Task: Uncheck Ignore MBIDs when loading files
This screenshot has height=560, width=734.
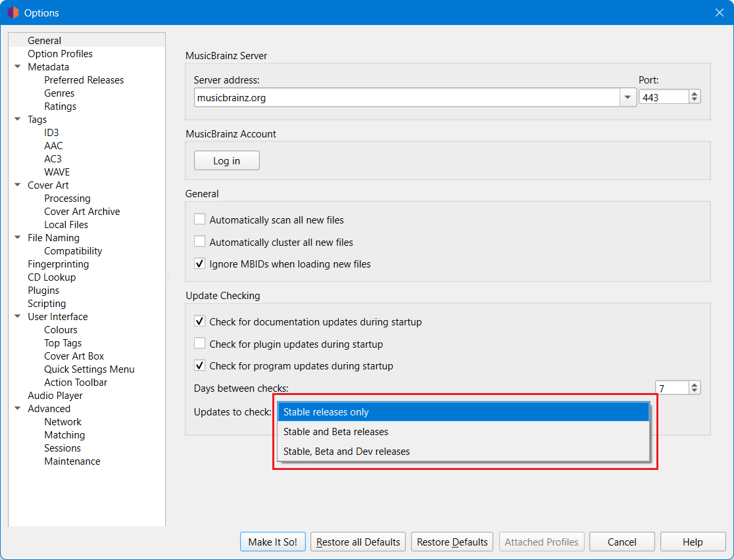Action: click(x=200, y=264)
